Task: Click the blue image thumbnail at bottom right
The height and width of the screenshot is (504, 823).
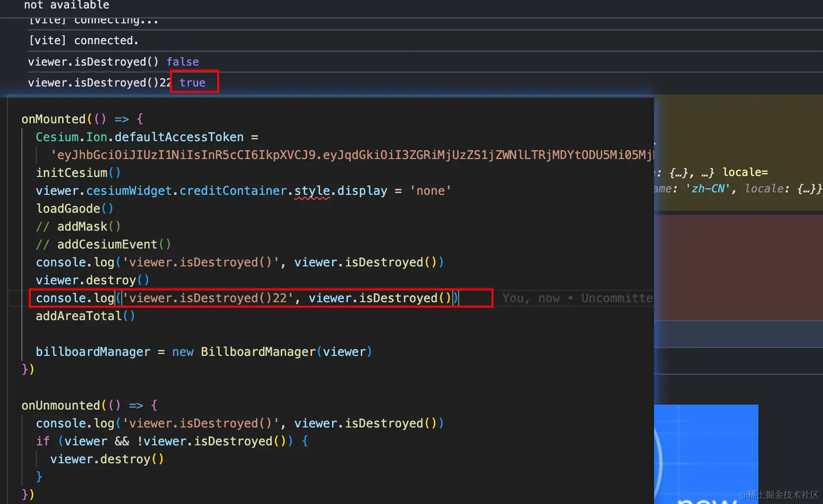Action: (x=706, y=455)
